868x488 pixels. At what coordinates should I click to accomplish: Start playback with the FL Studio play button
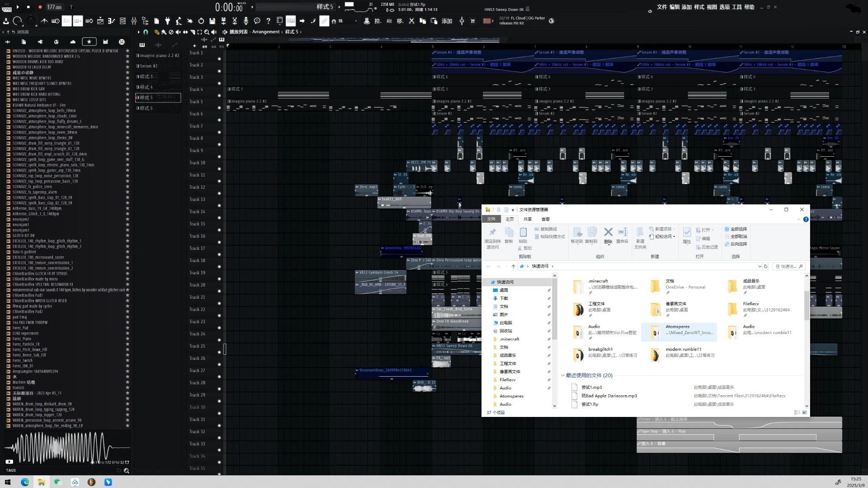point(18,7)
